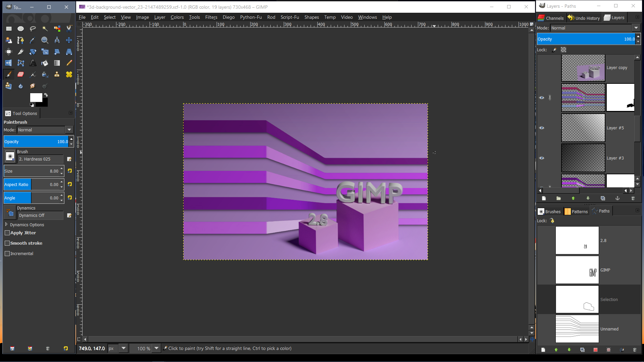Open the px unit dropdown in status bar
Viewport: 644px width, 362px height.
[x=123, y=349]
